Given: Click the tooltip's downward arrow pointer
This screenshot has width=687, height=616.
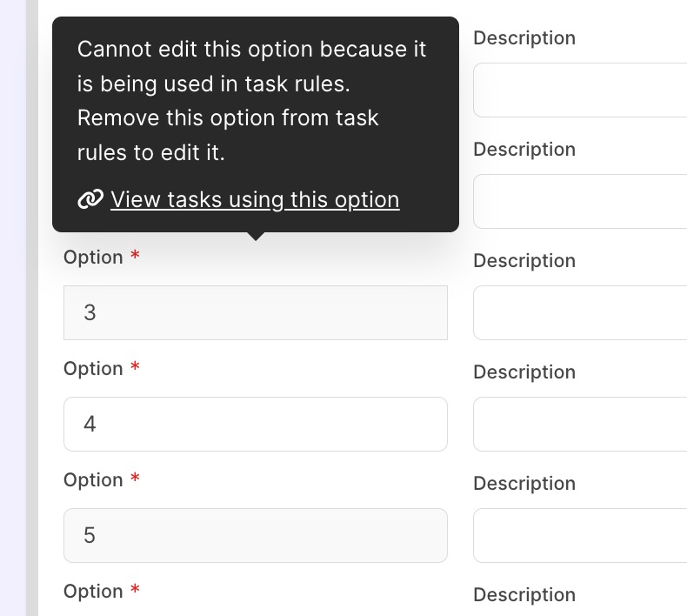Looking at the screenshot, I should [255, 236].
